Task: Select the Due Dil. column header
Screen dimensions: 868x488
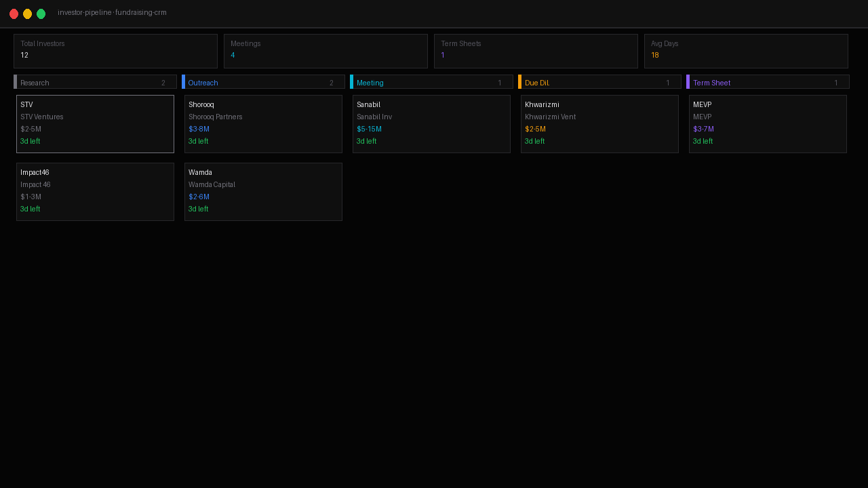Action: tap(599, 82)
